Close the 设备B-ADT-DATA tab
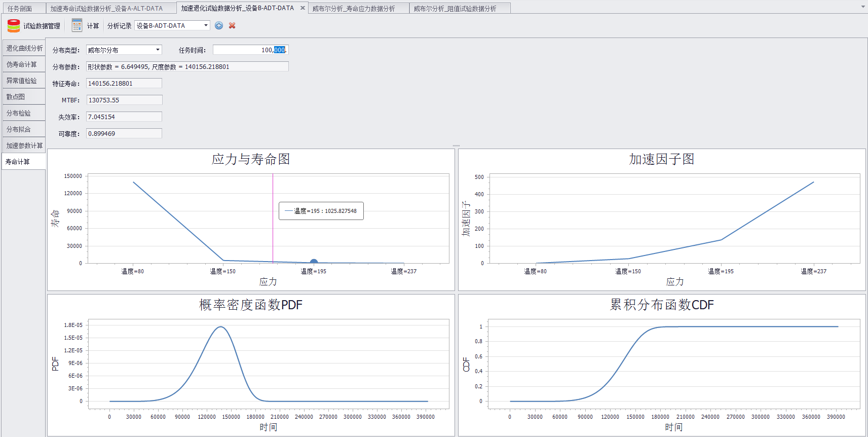The image size is (868, 437). 303,8
